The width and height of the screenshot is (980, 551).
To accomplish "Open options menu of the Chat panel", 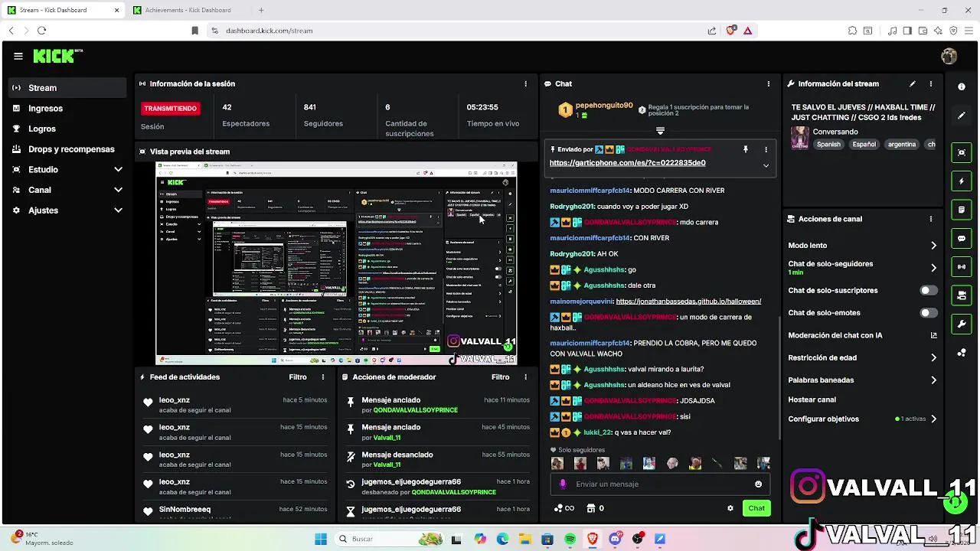I will coord(769,83).
